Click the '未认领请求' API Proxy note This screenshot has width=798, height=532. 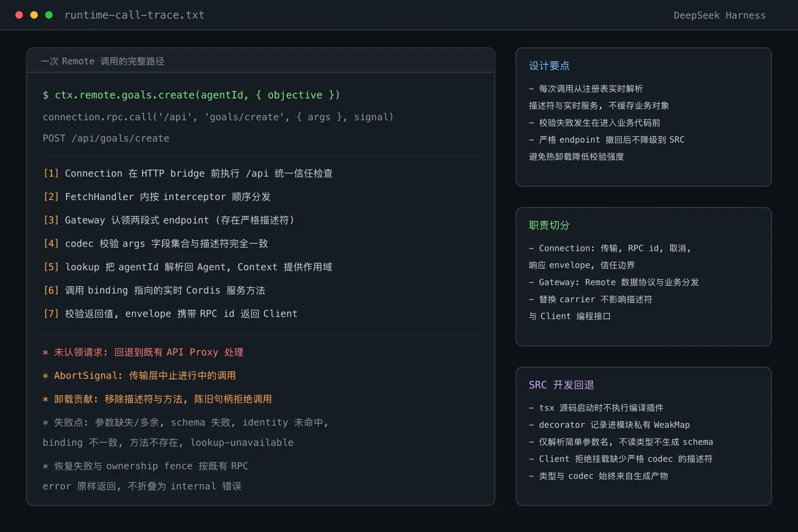(143, 352)
